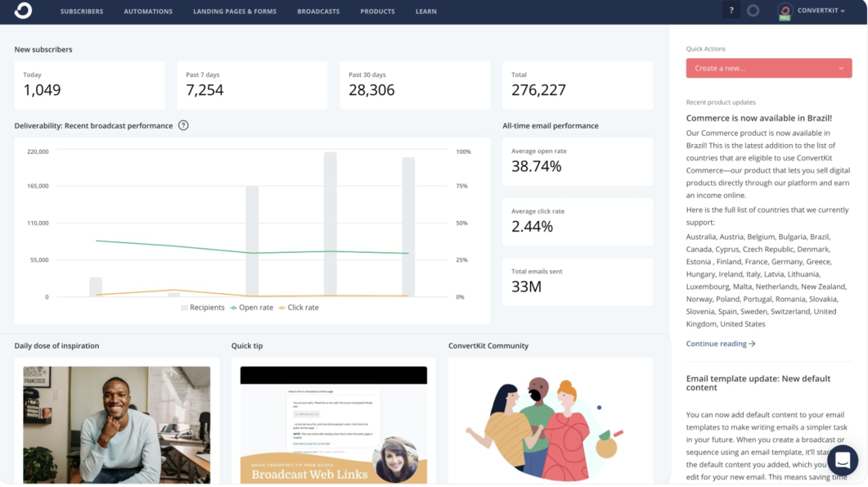868x487 pixels.
Task: Open the chat support bubble
Action: 843,461
